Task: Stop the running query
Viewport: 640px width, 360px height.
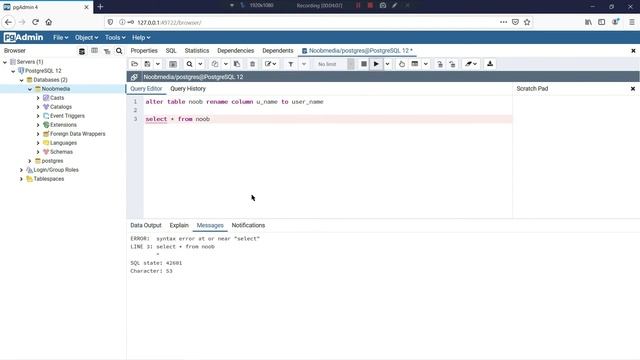Action: 364,64
